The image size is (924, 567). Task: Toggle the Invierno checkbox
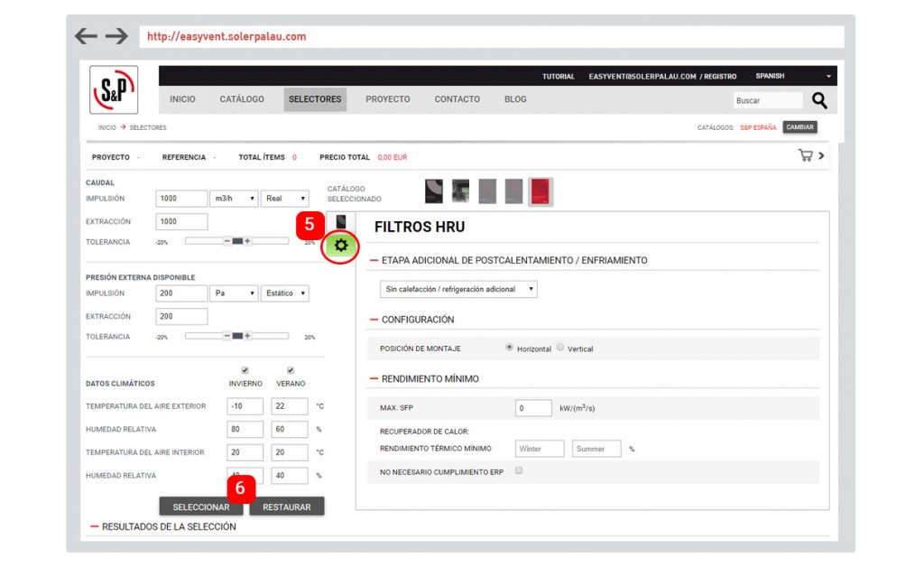click(x=245, y=370)
